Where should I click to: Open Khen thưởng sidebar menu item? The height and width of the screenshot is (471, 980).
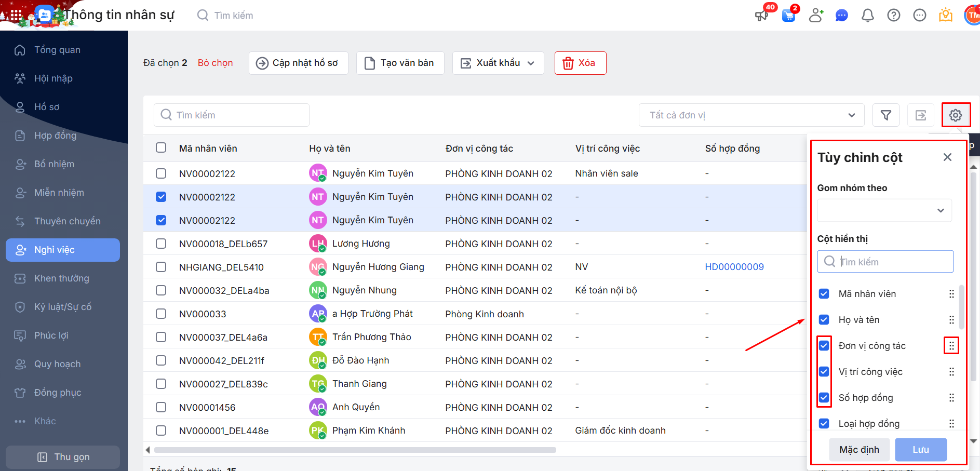61,278
